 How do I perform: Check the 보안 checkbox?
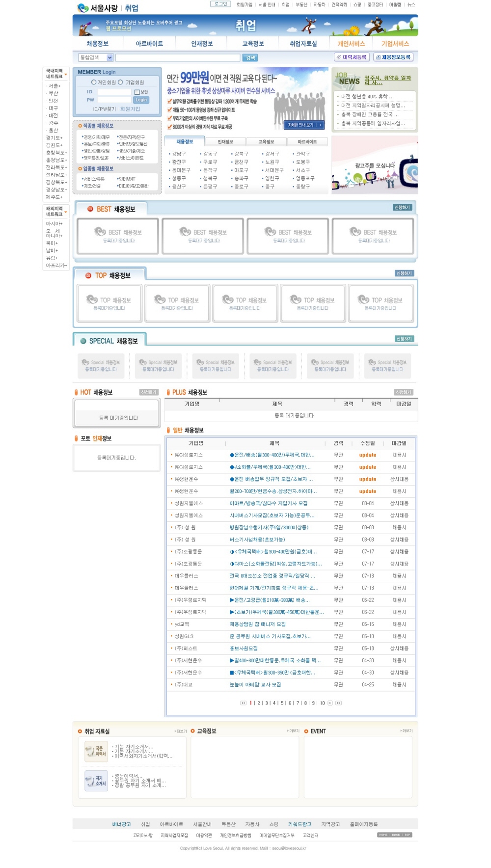[137, 92]
